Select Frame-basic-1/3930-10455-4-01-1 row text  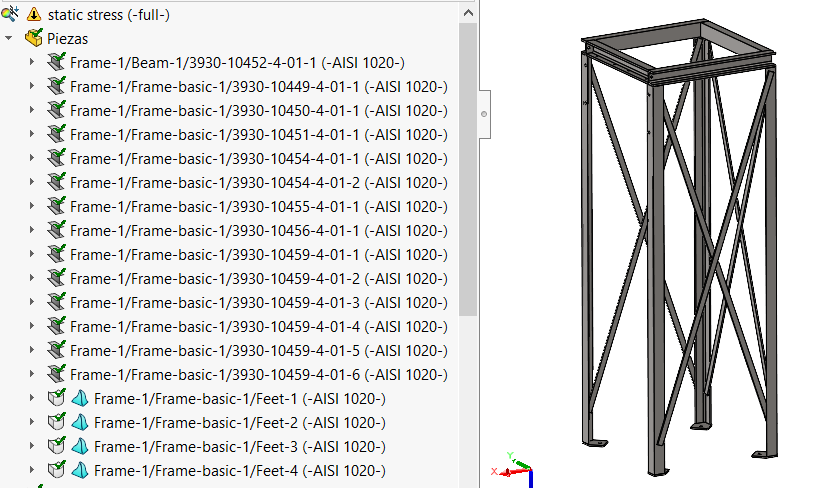click(259, 207)
